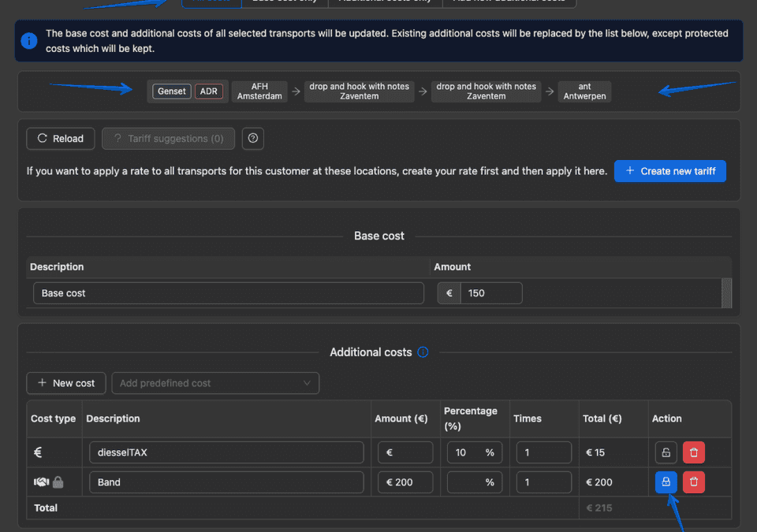Open Tariff suggestions (0)
Image resolution: width=757 pixels, height=532 pixels.
tap(168, 139)
